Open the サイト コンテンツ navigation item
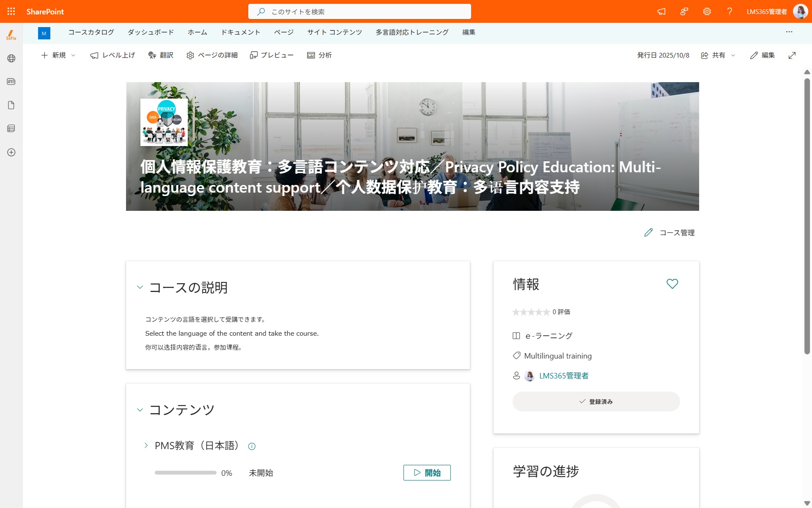The height and width of the screenshot is (508, 812). tap(335, 32)
